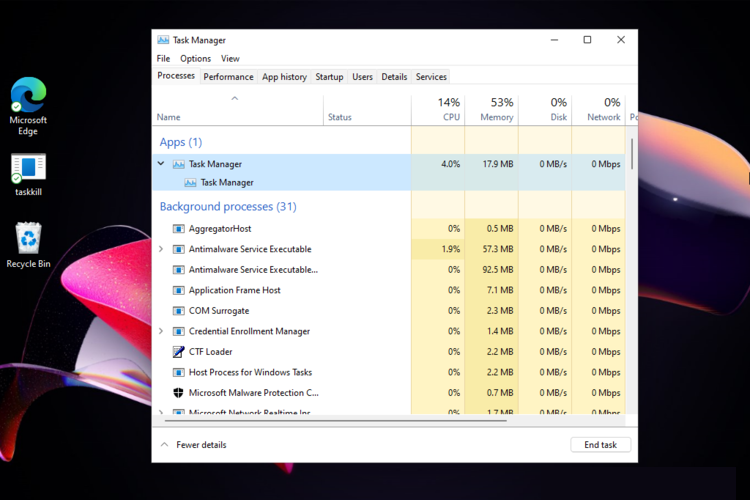Sort by the Status column header

pos(340,117)
